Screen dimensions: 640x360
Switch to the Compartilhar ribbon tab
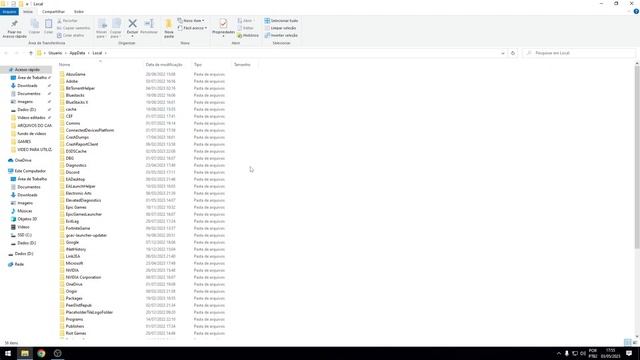(x=53, y=12)
